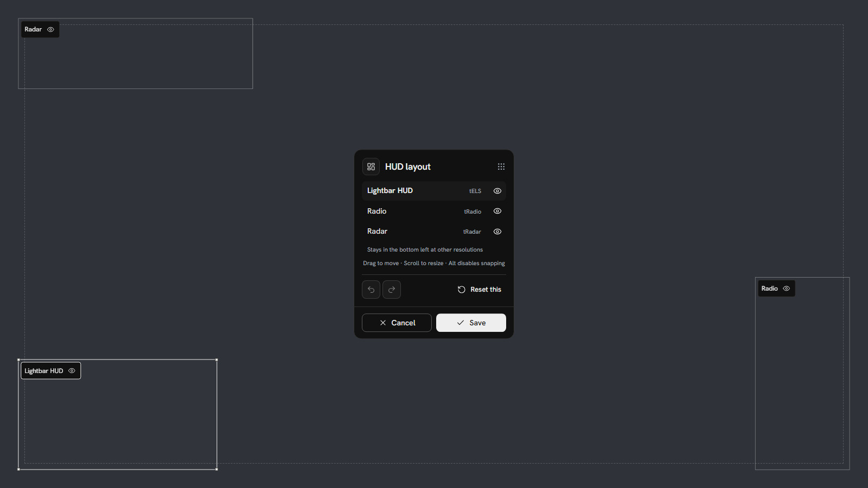
Task: Click the 'Stays in the bottom left' hint
Action: coord(425,249)
